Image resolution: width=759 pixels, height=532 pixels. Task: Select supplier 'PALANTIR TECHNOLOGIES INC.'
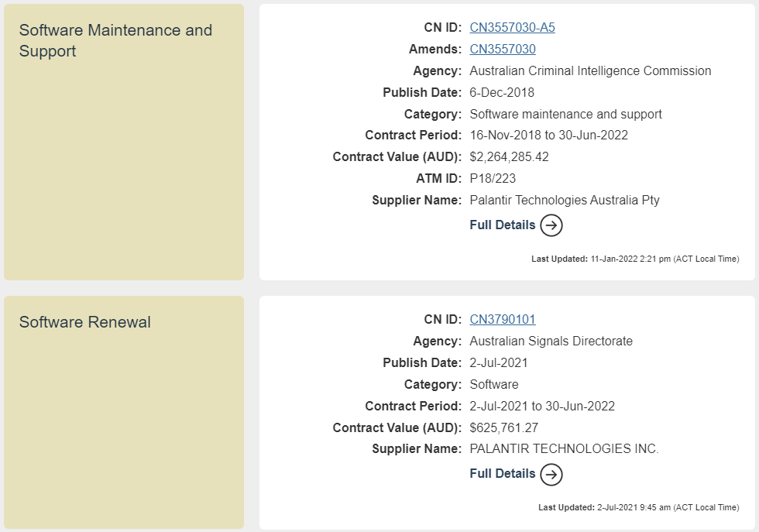[x=564, y=448]
